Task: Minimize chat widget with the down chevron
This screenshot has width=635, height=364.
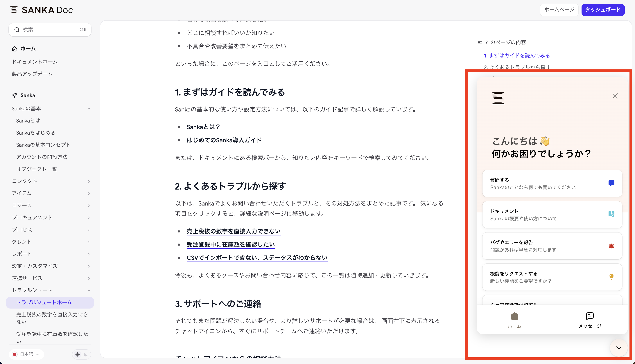Action: 618,348
